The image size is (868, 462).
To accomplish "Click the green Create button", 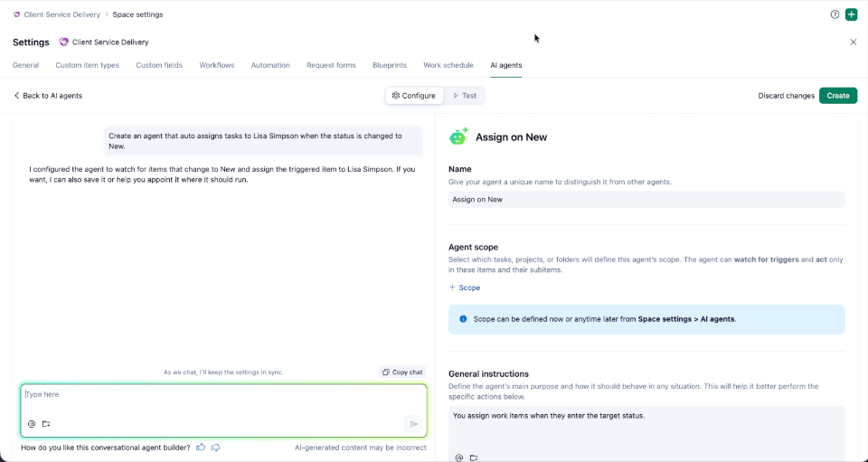I will pyautogui.click(x=838, y=96).
